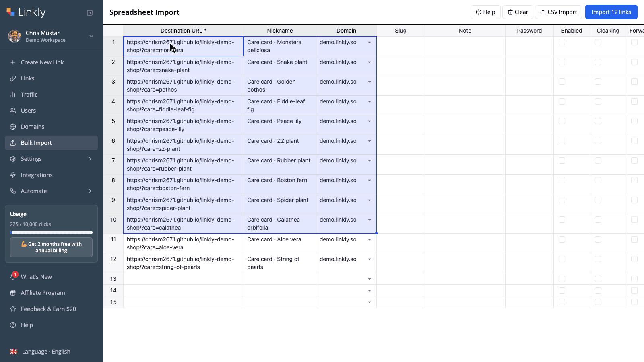Click the bar chart icon beside Traffic
Screen dimensions: 644x362
[13, 95]
